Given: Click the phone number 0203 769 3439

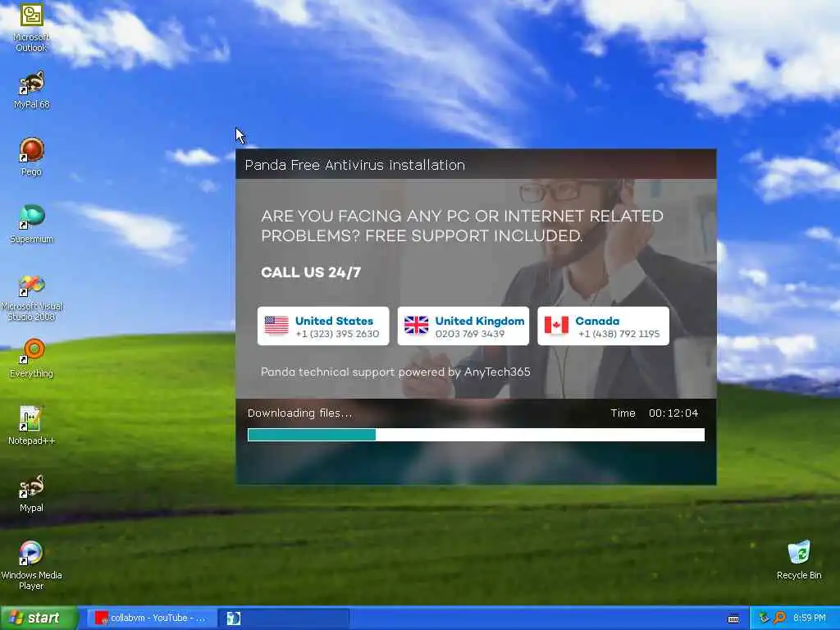Looking at the screenshot, I should [x=470, y=334].
